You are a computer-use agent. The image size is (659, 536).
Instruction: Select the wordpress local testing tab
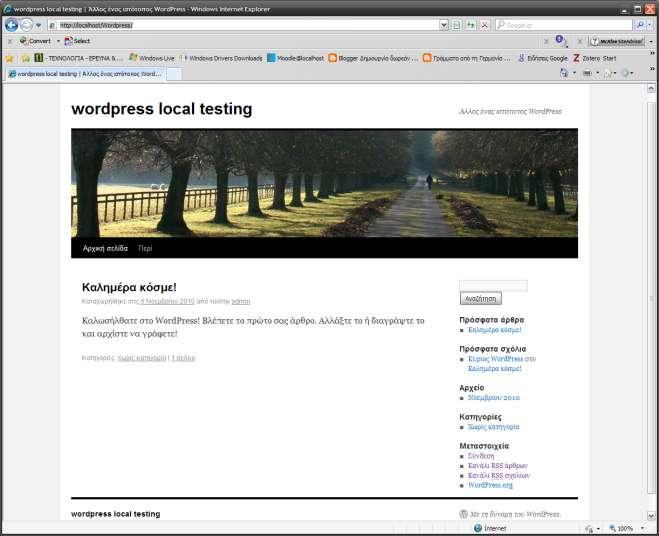coord(85,74)
